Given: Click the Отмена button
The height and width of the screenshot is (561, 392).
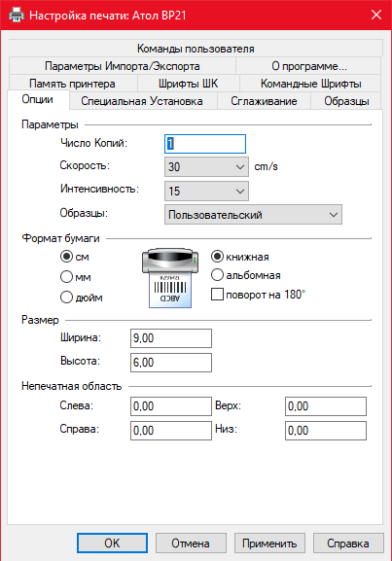Looking at the screenshot, I should [x=191, y=543].
